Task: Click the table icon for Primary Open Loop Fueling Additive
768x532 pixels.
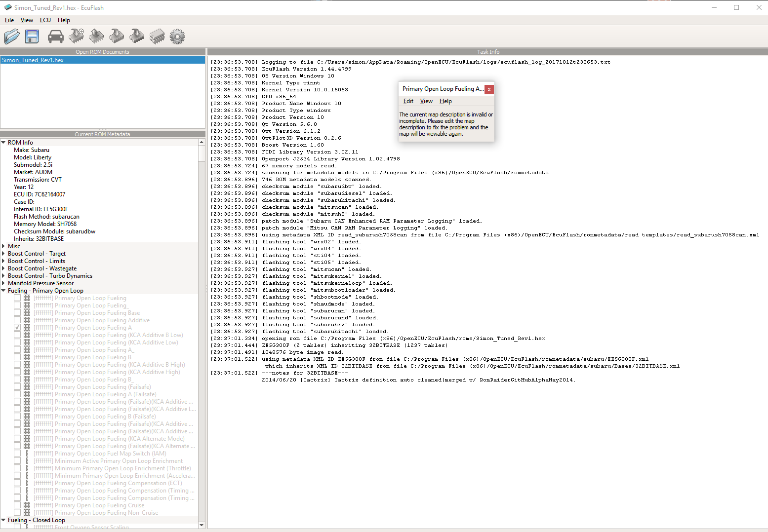Action: tap(27, 320)
